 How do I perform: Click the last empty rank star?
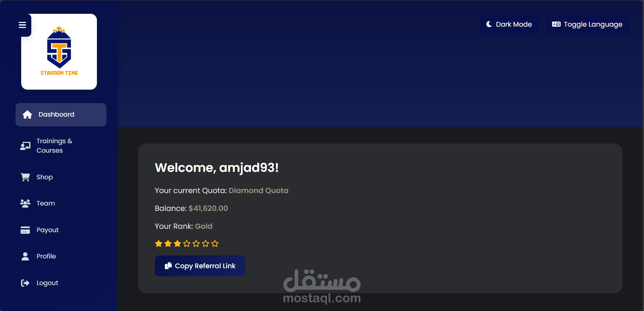(215, 244)
